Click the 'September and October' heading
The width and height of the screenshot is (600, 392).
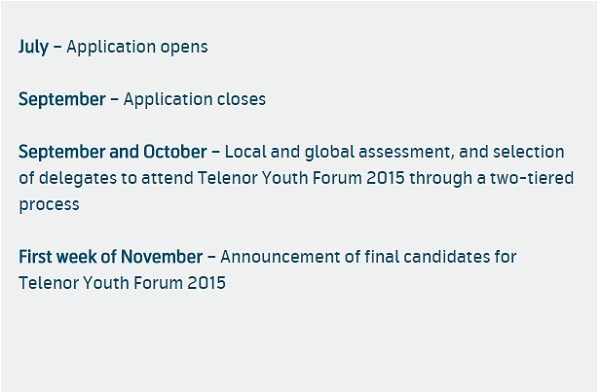click(113, 152)
